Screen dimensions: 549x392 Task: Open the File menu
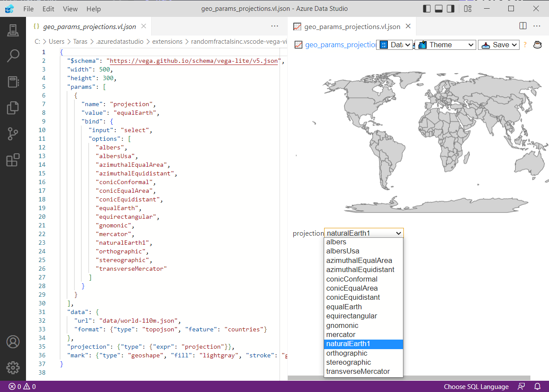(29, 9)
